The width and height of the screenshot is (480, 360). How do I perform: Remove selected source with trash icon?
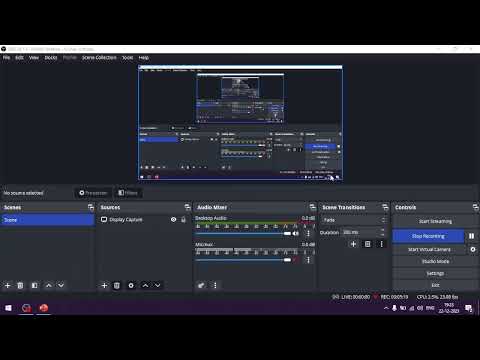click(117, 285)
